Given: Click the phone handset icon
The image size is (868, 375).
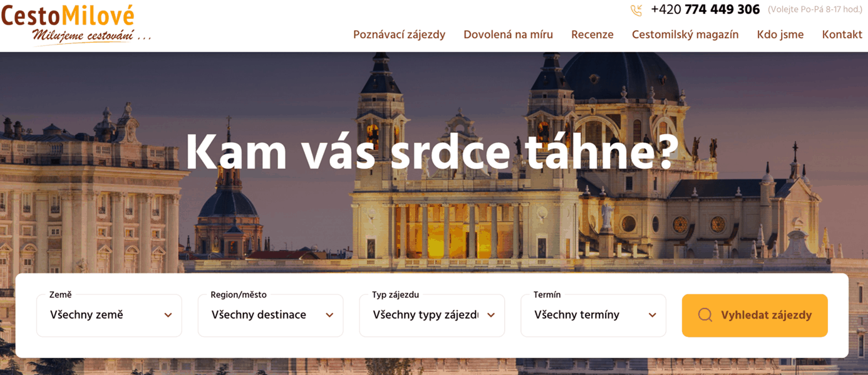Looking at the screenshot, I should coord(636,10).
